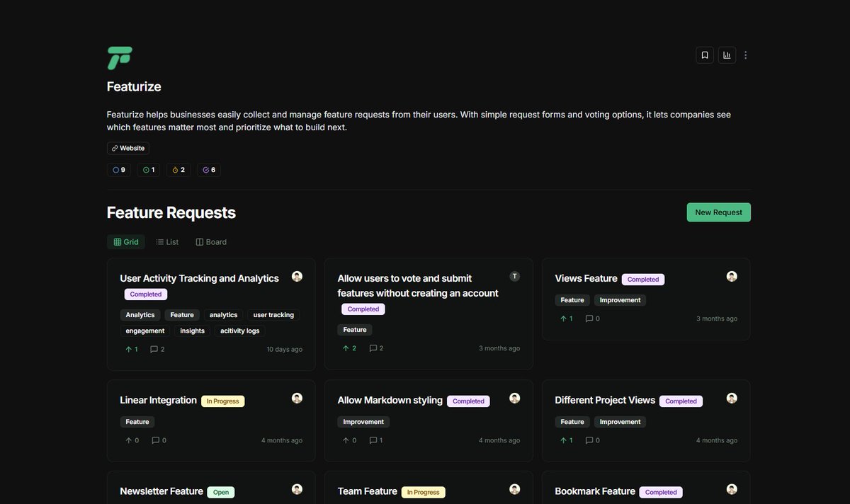Open the three-dot more options menu
850x504 pixels.
point(746,55)
